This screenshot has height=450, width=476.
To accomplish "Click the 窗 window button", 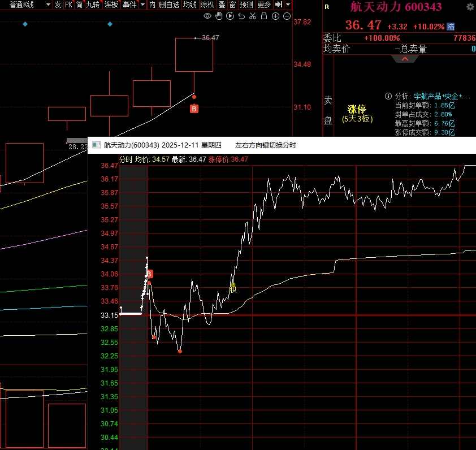I will pyautogui.click(x=232, y=5).
